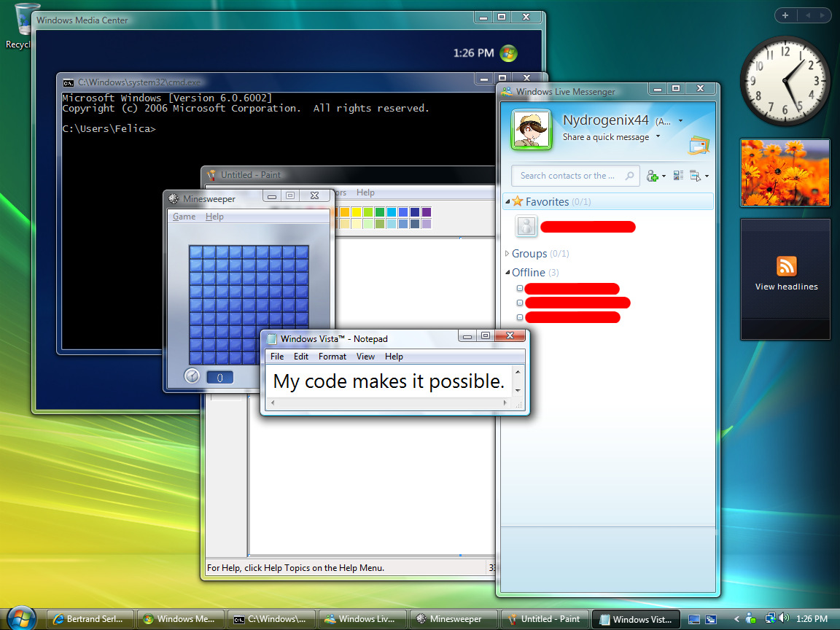Click the Minesweeper timer clock icon
840x630 pixels.
(x=192, y=376)
